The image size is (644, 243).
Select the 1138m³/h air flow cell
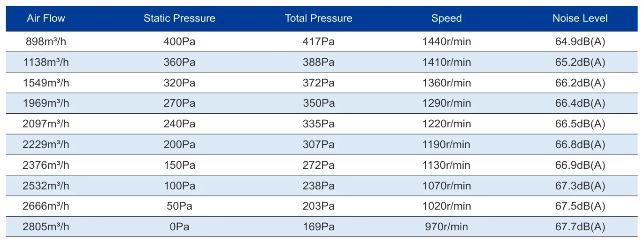pyautogui.click(x=46, y=62)
